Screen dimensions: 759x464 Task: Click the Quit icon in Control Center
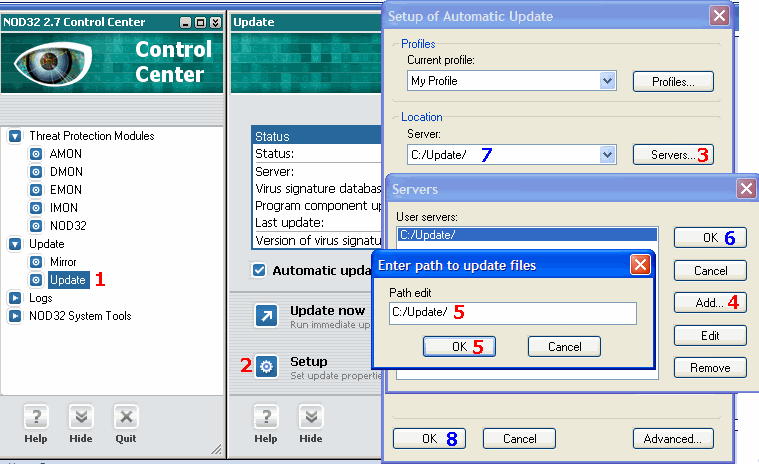click(126, 417)
